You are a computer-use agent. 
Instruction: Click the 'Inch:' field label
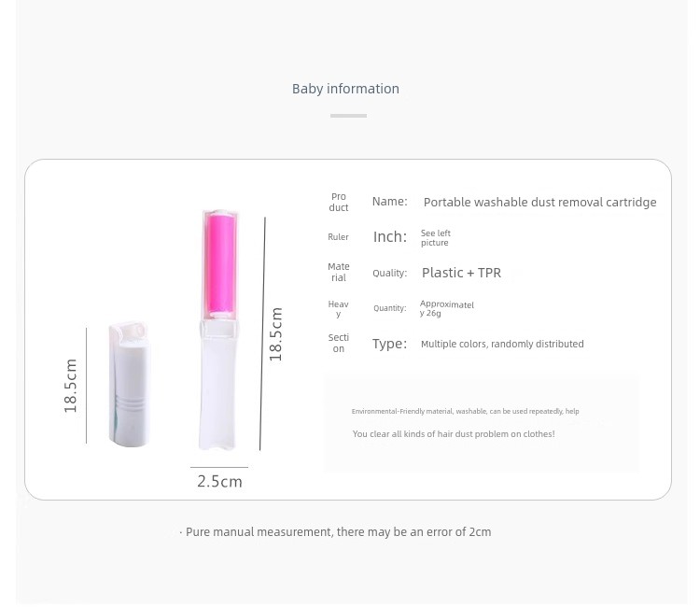tap(390, 236)
